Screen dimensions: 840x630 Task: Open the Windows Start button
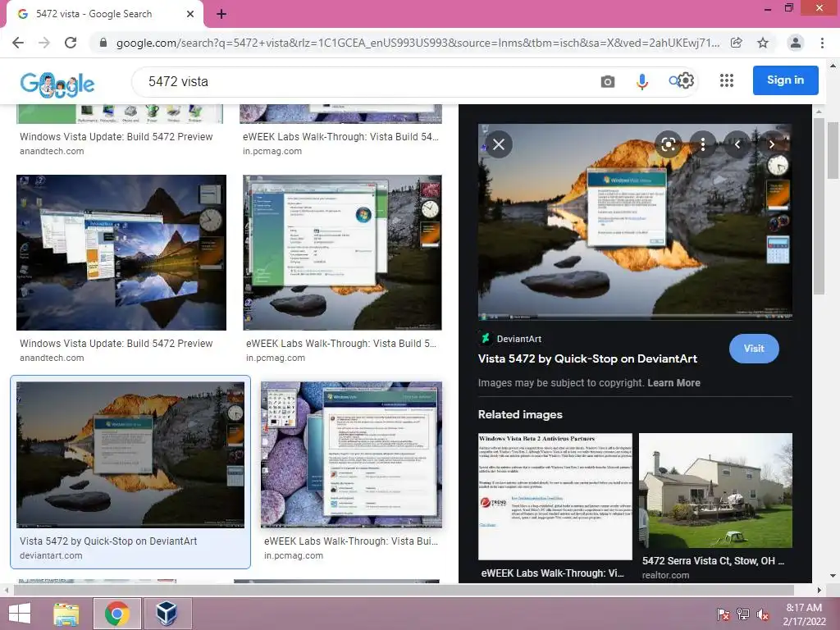coord(20,614)
